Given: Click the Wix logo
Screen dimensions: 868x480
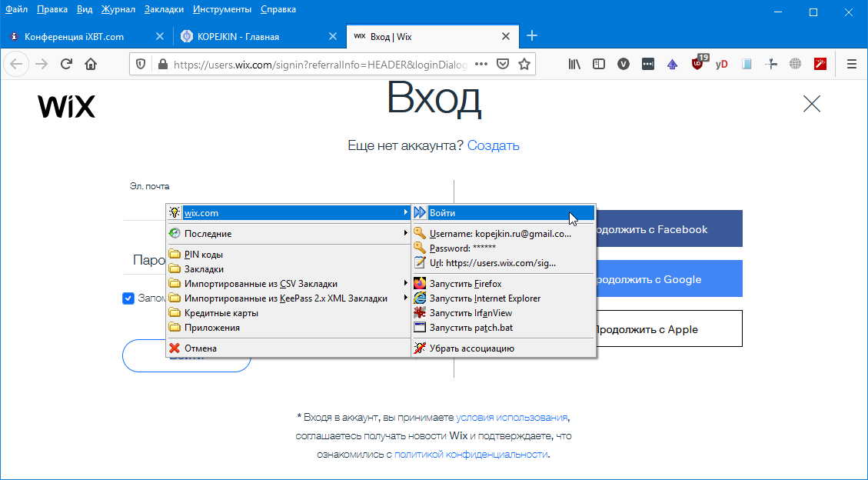Looking at the screenshot, I should coord(66,105).
